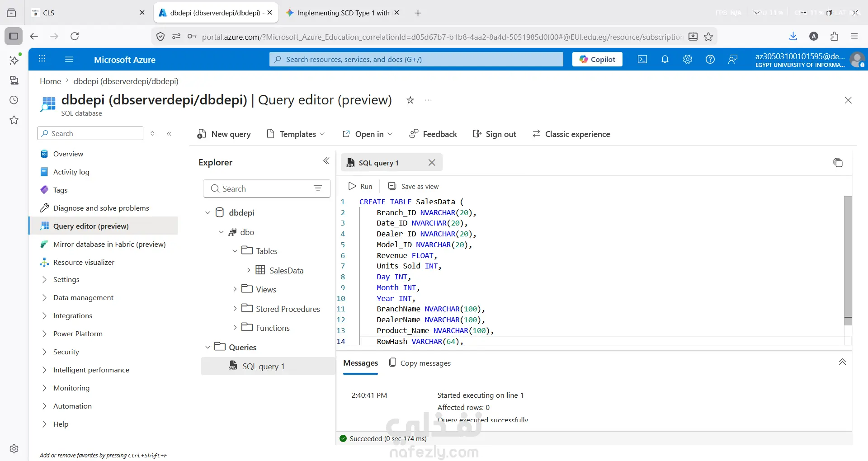Open Azure portal settings gear
The height and width of the screenshot is (461, 868).
(x=688, y=59)
